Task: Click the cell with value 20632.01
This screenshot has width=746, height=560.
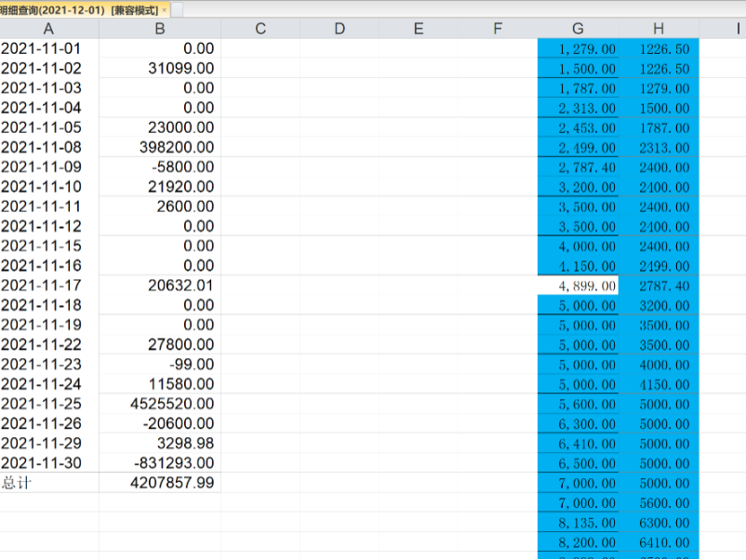Action: click(x=160, y=286)
